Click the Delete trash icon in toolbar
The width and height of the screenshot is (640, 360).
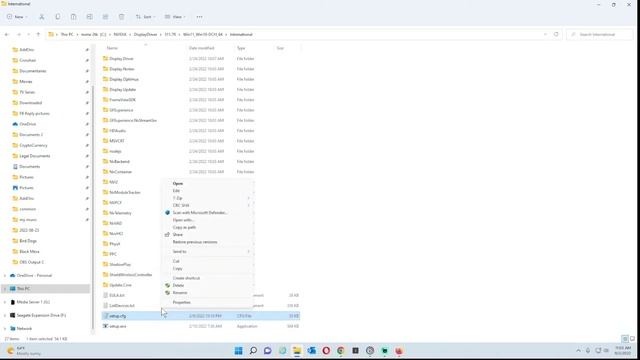[x=121, y=17]
